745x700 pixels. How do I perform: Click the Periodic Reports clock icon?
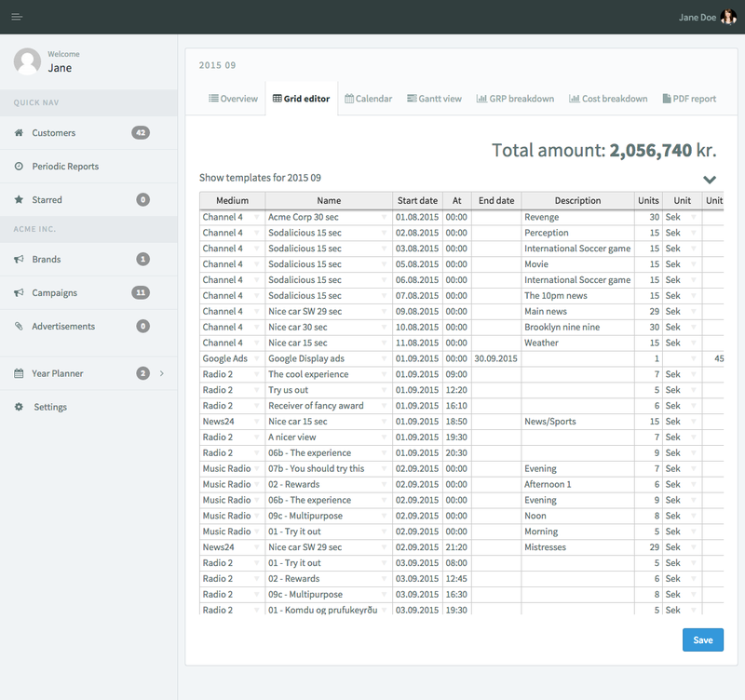pos(19,167)
